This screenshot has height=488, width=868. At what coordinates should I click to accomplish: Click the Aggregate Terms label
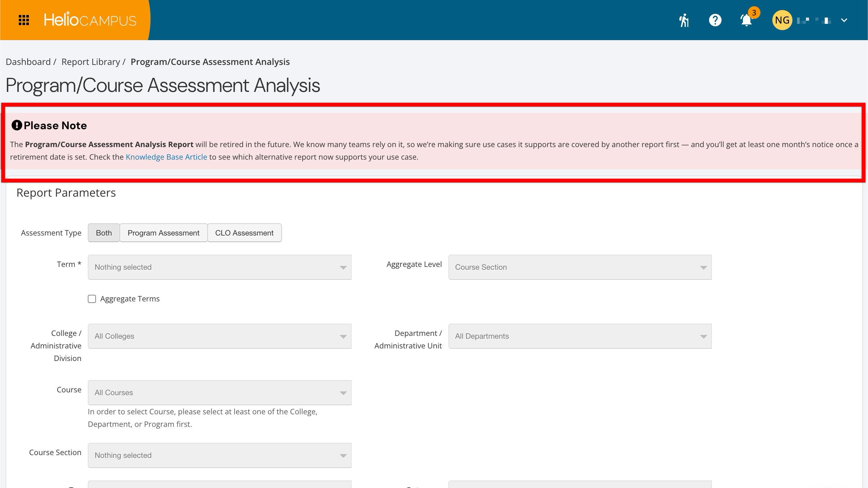click(x=130, y=299)
